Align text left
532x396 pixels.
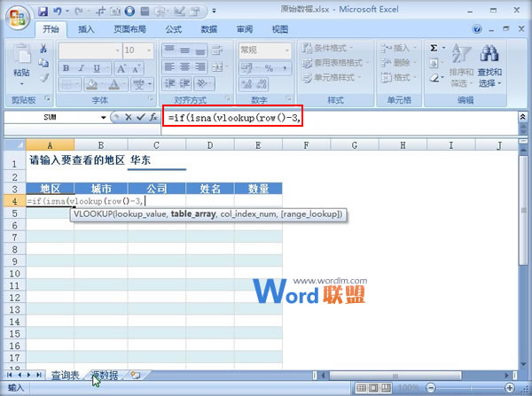169,67
